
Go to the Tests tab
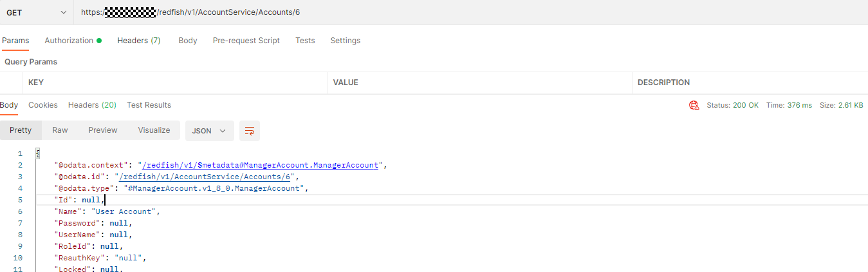pyautogui.click(x=305, y=41)
